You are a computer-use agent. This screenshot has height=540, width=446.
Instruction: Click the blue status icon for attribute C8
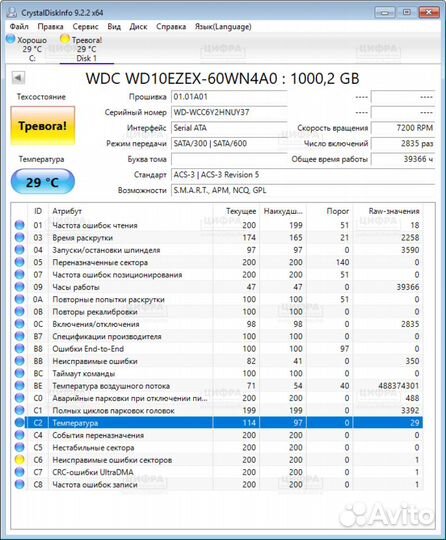tap(20, 484)
